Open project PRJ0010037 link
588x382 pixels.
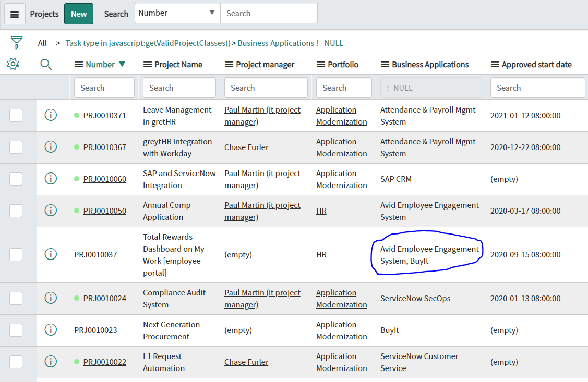tap(95, 255)
